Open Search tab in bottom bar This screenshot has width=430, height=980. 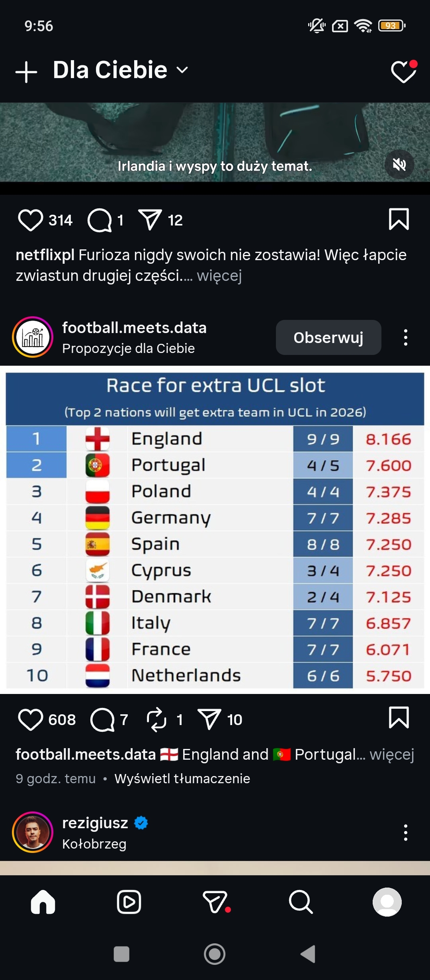click(301, 902)
